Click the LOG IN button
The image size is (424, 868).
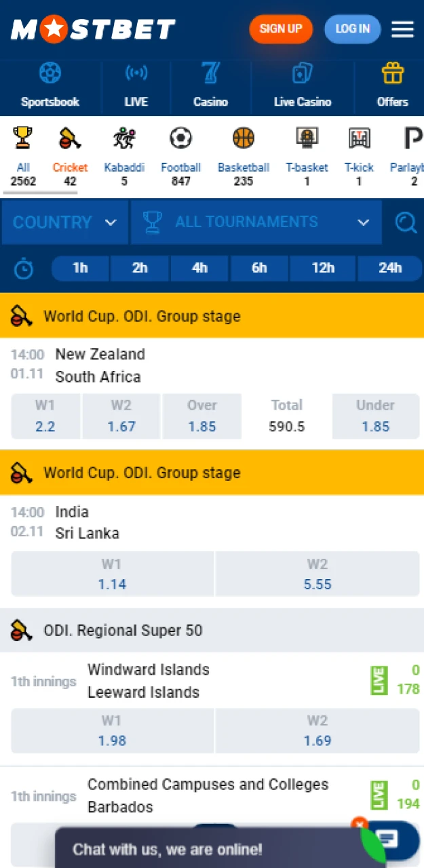point(352,29)
